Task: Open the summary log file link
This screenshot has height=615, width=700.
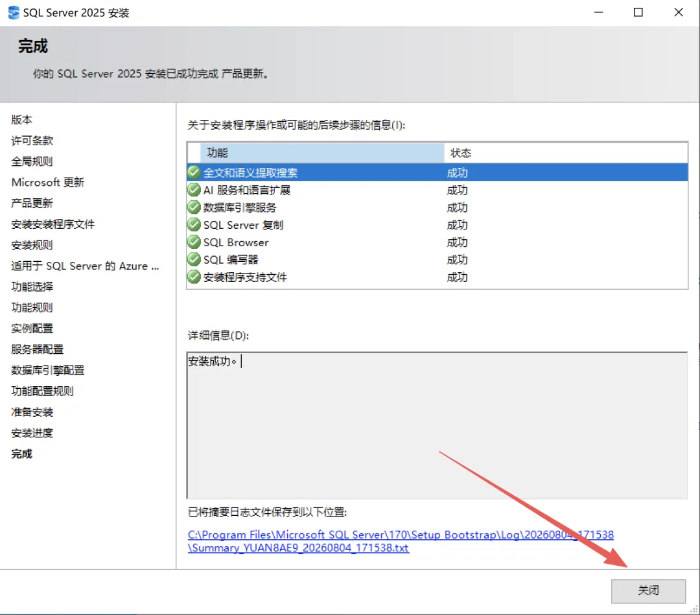Action: [x=401, y=541]
